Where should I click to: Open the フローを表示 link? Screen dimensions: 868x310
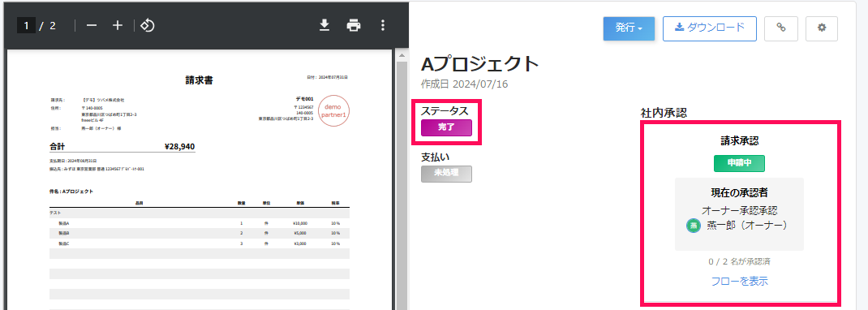(x=740, y=282)
